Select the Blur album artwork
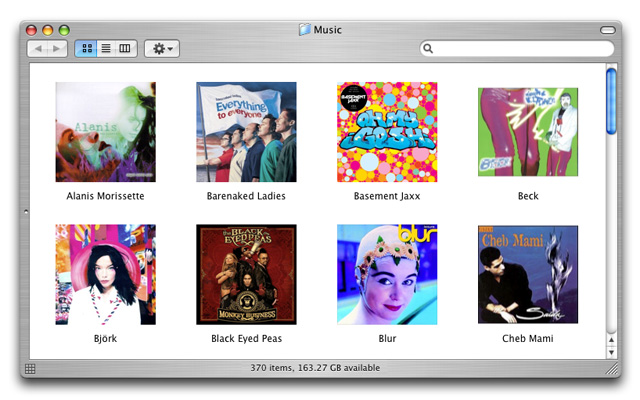 [x=387, y=274]
